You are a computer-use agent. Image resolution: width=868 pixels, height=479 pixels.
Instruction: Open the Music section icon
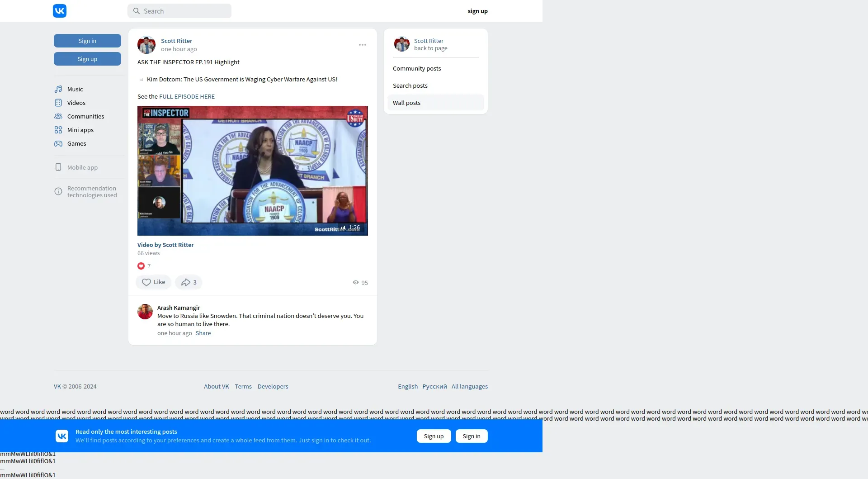coord(58,89)
